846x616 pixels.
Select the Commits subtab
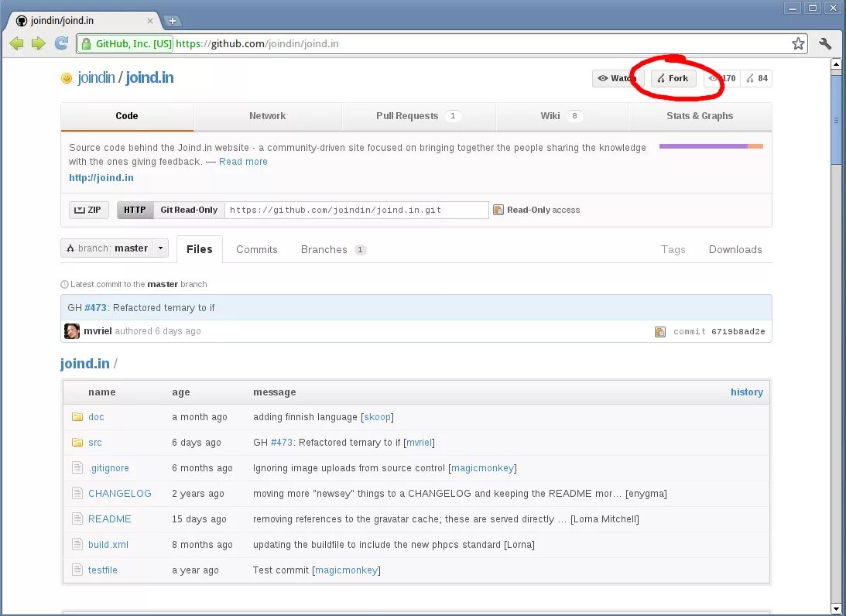tap(257, 249)
